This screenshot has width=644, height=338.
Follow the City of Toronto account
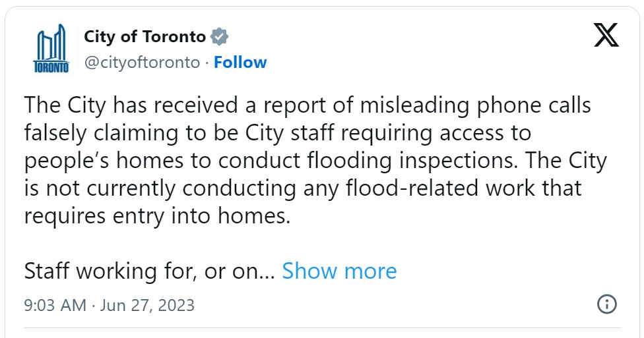[x=240, y=63]
